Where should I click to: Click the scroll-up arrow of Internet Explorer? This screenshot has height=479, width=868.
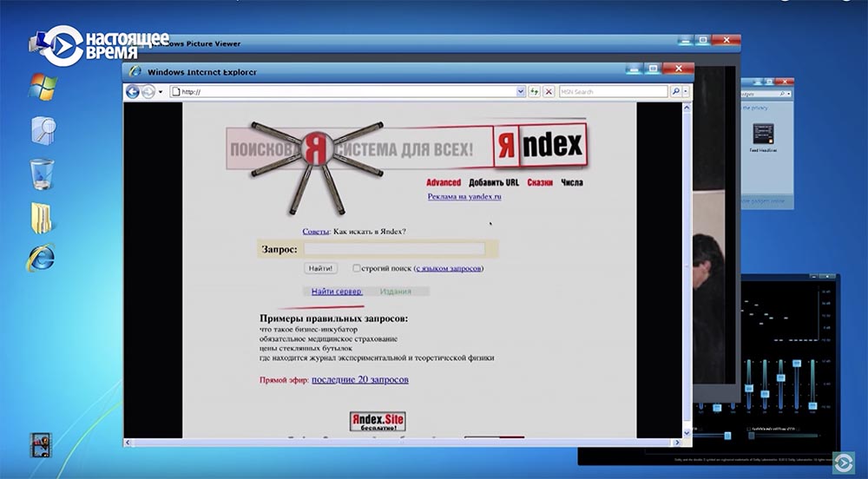tap(687, 108)
